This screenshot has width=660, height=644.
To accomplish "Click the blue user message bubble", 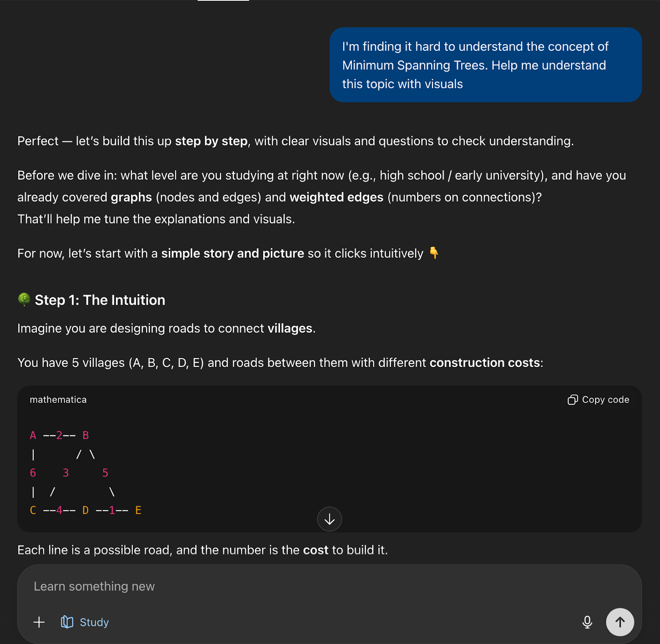I will [x=486, y=65].
